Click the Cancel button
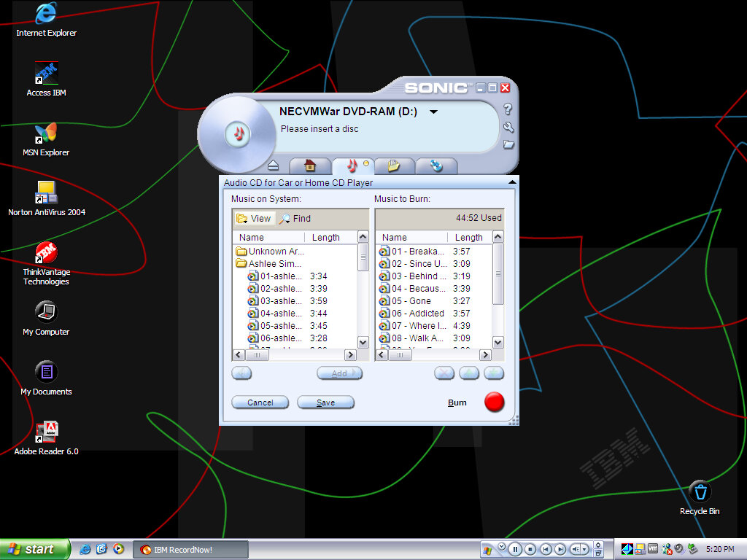Viewport: 747px width, 560px height. [x=260, y=402]
